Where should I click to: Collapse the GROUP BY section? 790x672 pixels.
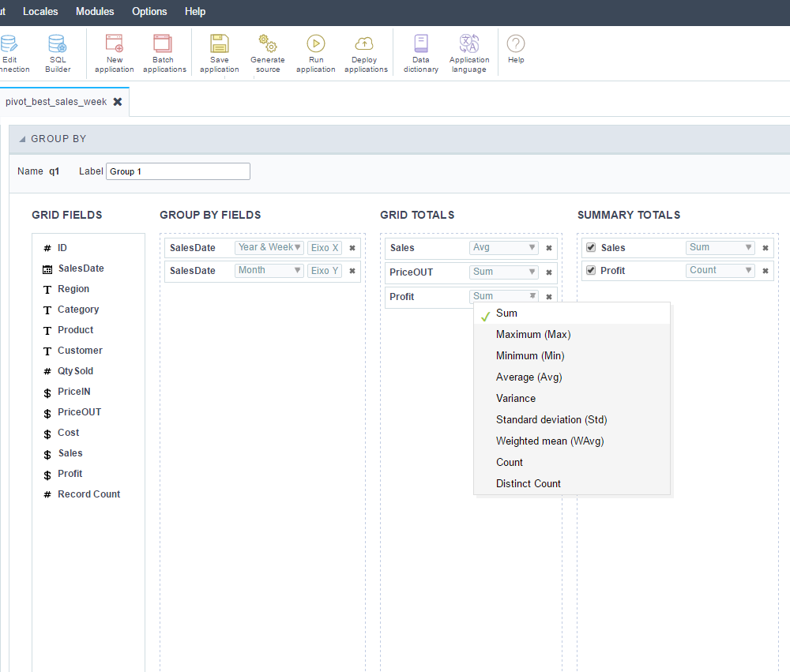pyautogui.click(x=22, y=140)
